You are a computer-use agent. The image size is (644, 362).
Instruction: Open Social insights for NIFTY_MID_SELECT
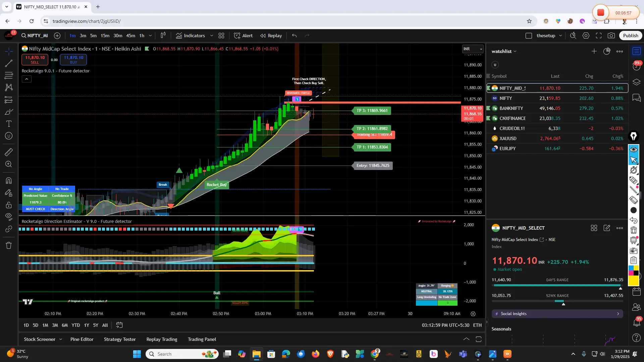coord(557,314)
